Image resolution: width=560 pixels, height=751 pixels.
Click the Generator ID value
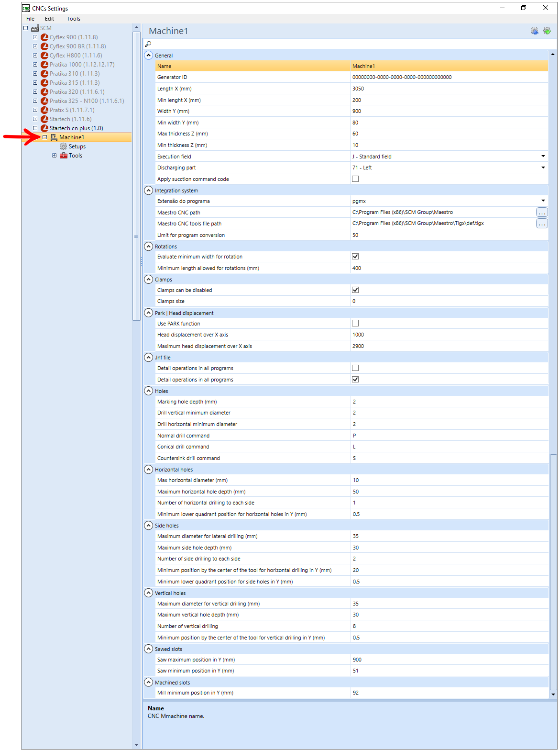449,77
